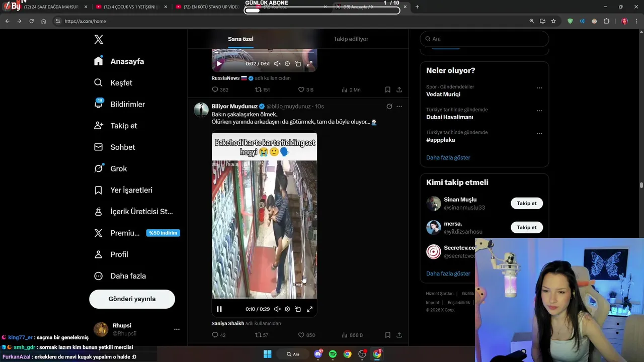The image size is (644, 362).
Task: Bookmark the Biliyor Muydunuz post
Action: pos(387,335)
